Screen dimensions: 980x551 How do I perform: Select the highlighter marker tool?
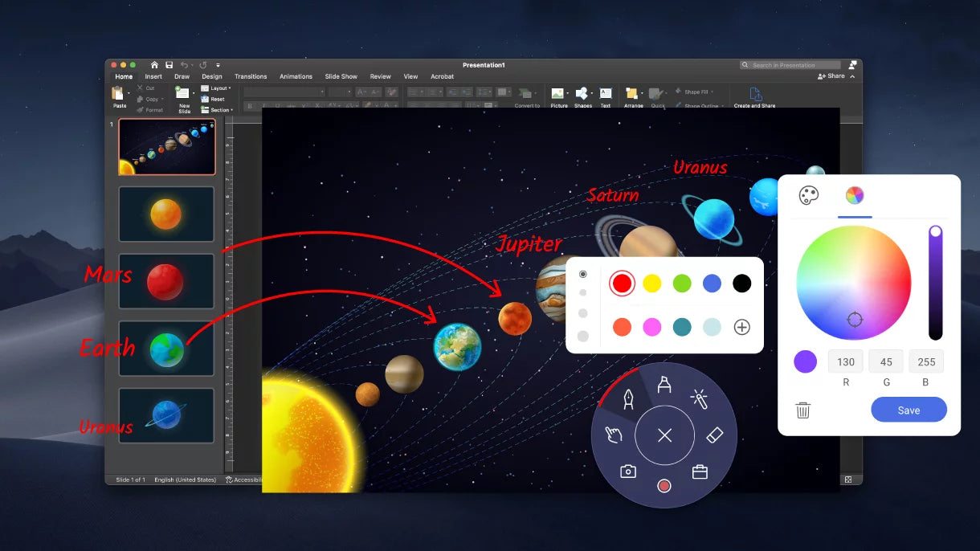point(664,385)
